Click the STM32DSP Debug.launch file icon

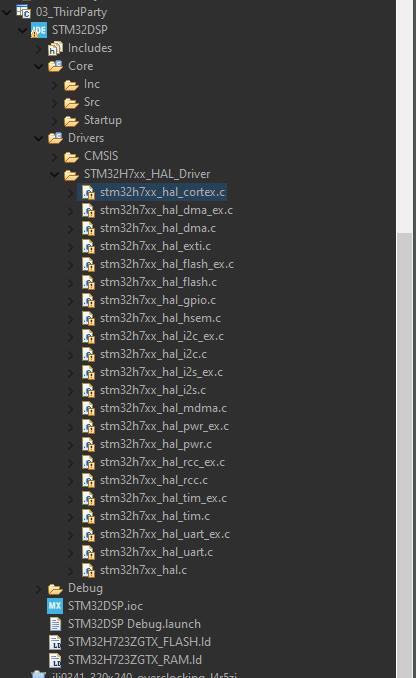click(x=55, y=624)
